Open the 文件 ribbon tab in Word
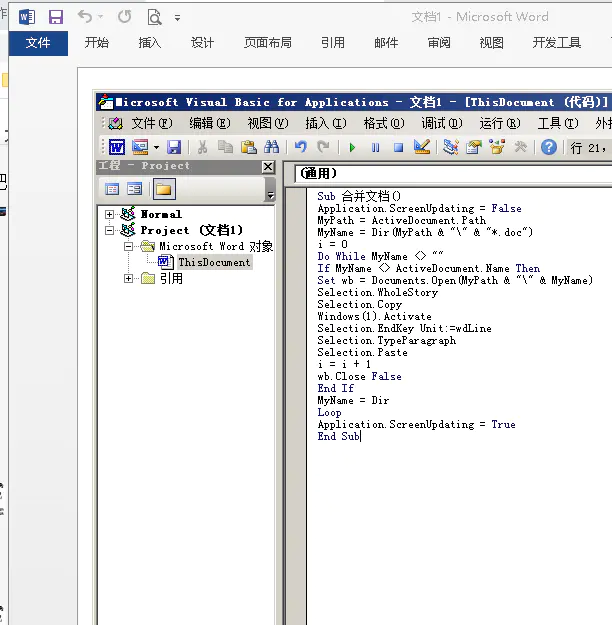The height and width of the screenshot is (625, 612). pyautogui.click(x=38, y=43)
